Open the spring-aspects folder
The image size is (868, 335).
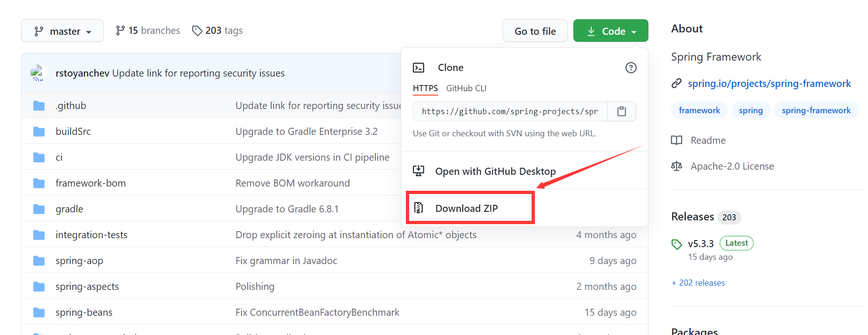coord(87,287)
